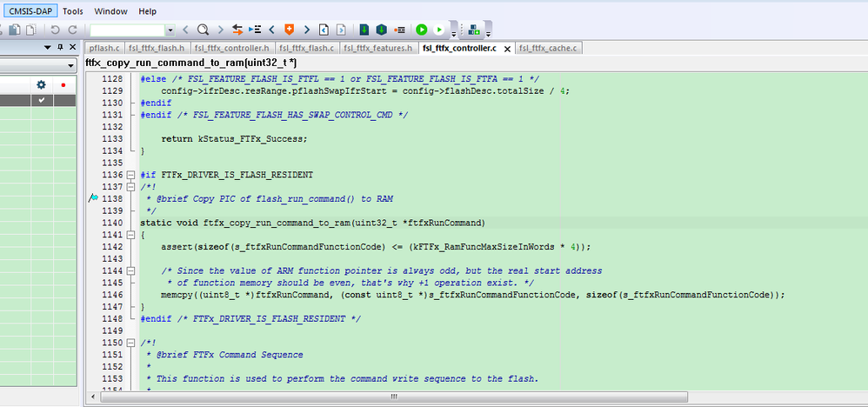This screenshot has width=868, height=407.
Task: Click the Redo arrow icon
Action: [72, 30]
